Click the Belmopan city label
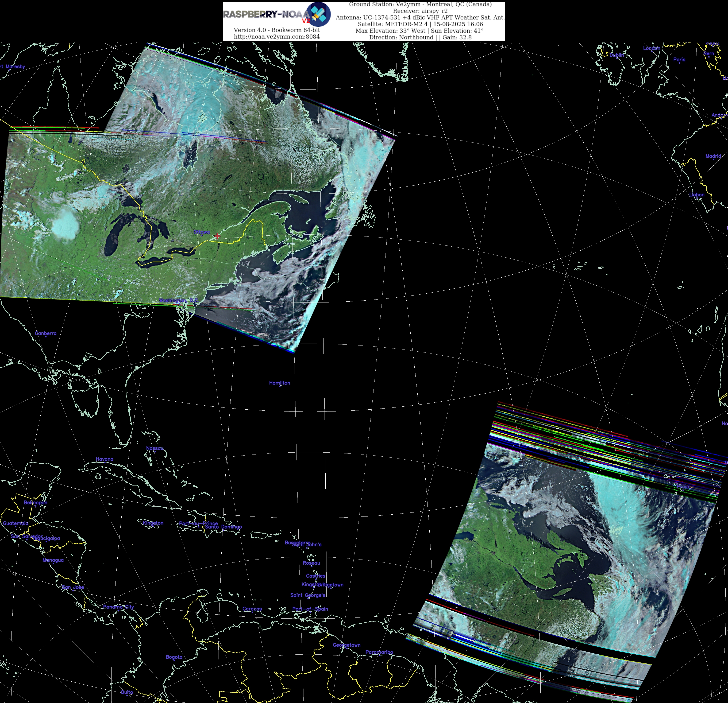This screenshot has width=728, height=703. (36, 503)
